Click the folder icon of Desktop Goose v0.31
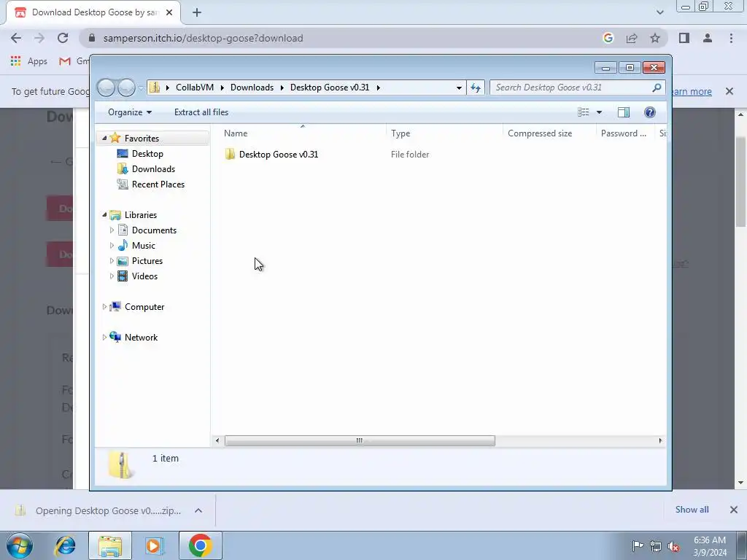747x560 pixels. click(x=230, y=154)
